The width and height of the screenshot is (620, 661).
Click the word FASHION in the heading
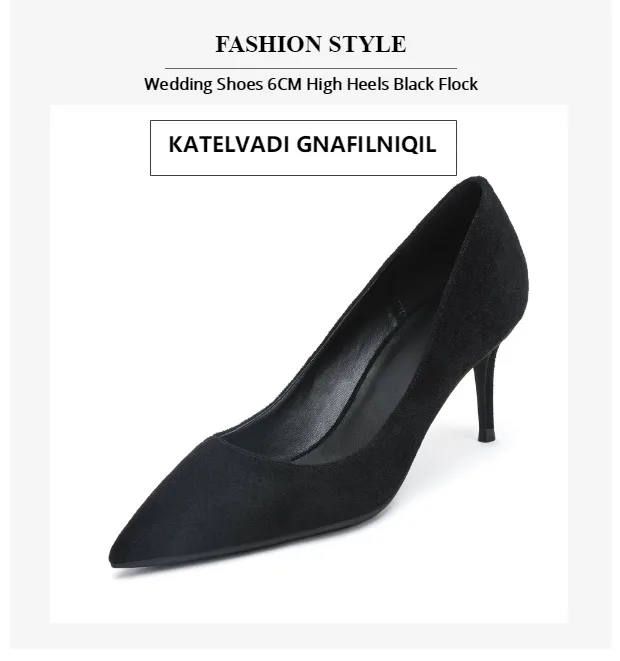tap(268, 44)
